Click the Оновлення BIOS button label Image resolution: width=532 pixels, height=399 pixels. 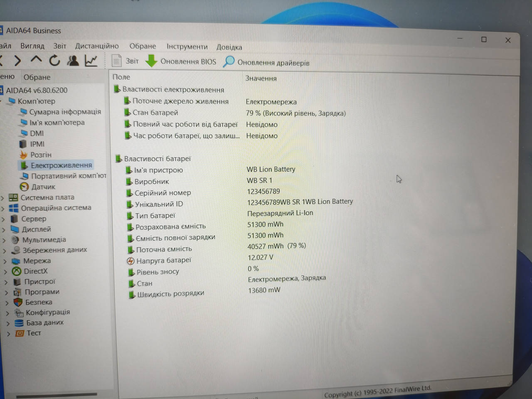click(188, 62)
